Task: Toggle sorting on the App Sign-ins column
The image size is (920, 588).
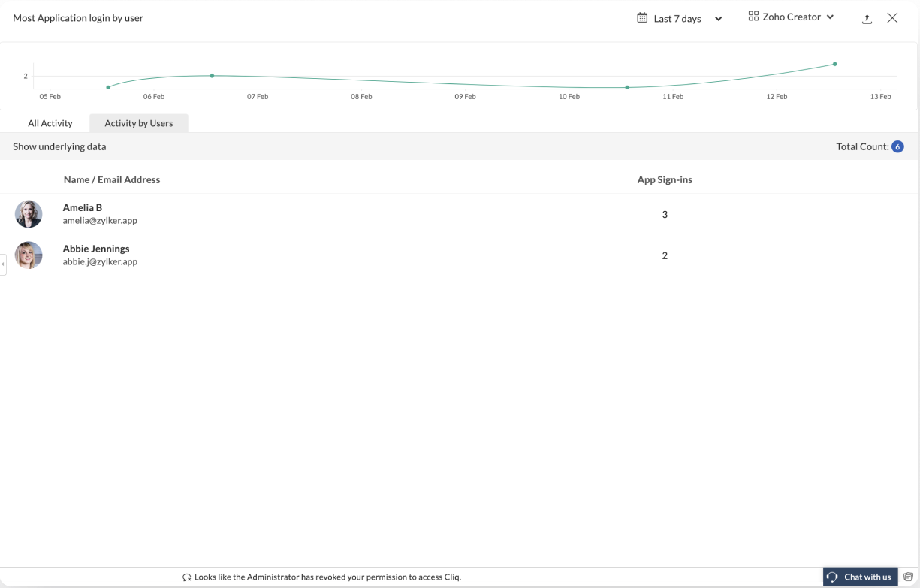Action: pyautogui.click(x=665, y=179)
